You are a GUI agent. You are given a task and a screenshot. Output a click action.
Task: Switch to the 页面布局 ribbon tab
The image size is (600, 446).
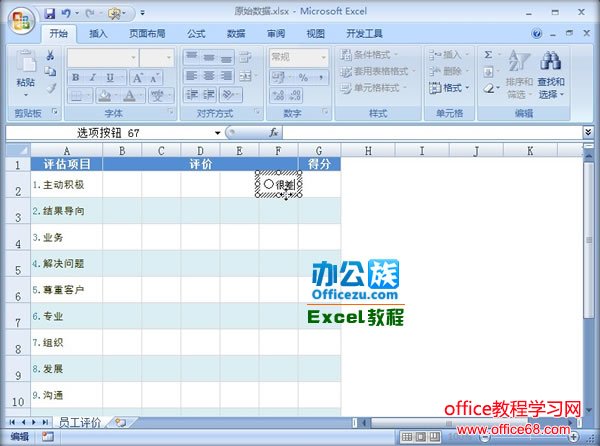click(147, 34)
